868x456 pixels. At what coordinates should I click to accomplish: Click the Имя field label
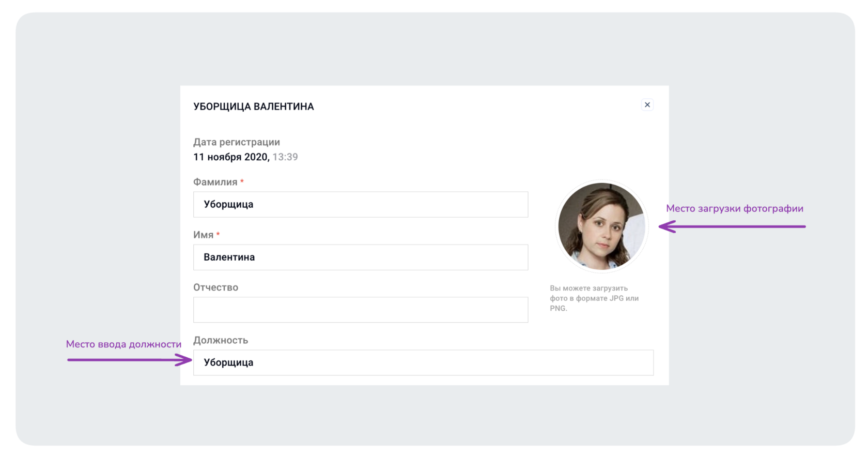pyautogui.click(x=204, y=235)
